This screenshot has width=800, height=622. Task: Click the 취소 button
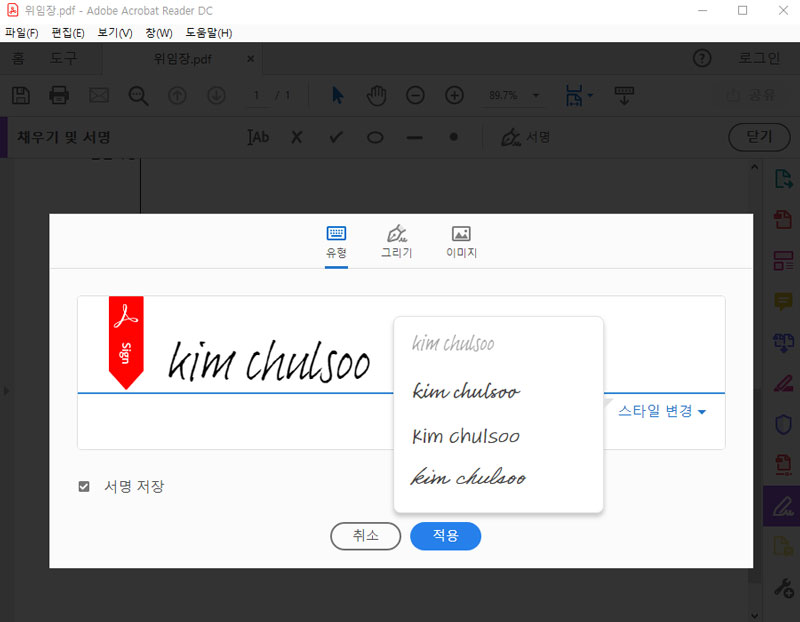pyautogui.click(x=365, y=536)
